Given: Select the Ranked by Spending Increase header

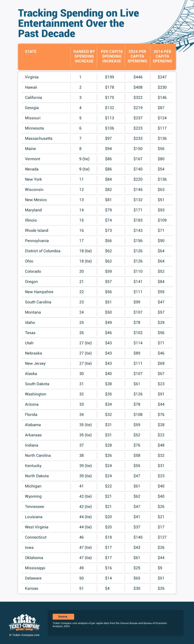Looking at the screenshot, I should point(84,56).
